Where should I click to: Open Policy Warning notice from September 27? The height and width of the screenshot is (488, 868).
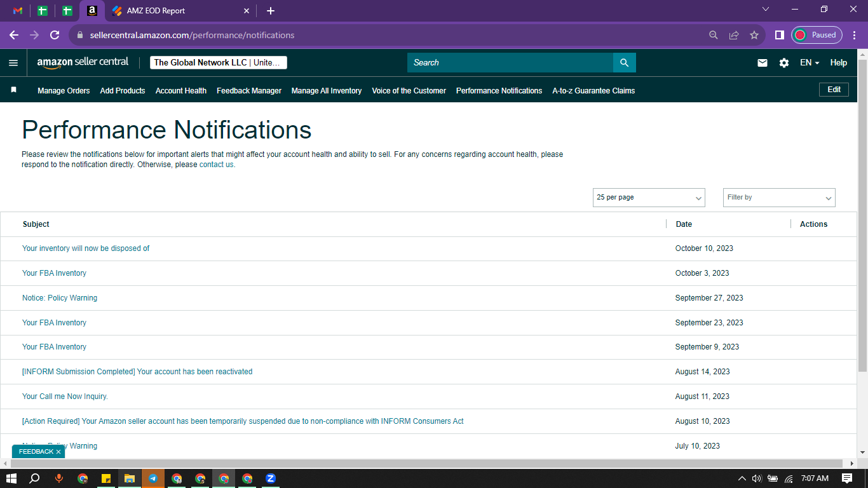(60, 298)
